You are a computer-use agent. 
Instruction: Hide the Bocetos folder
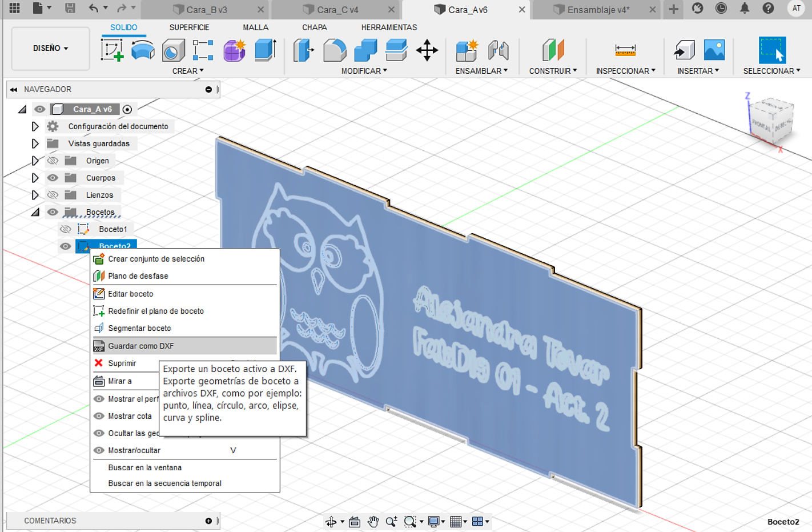click(53, 212)
